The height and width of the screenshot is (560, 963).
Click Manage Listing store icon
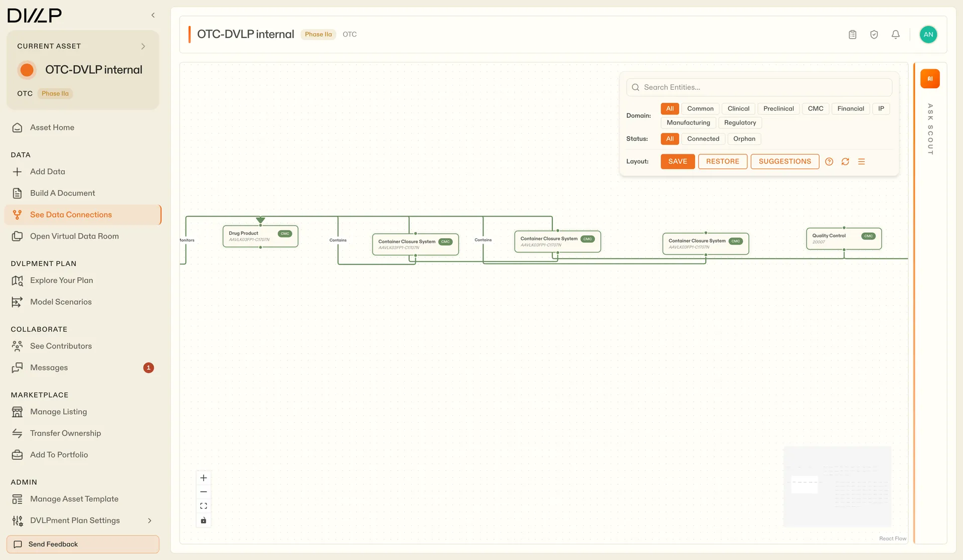point(17,412)
